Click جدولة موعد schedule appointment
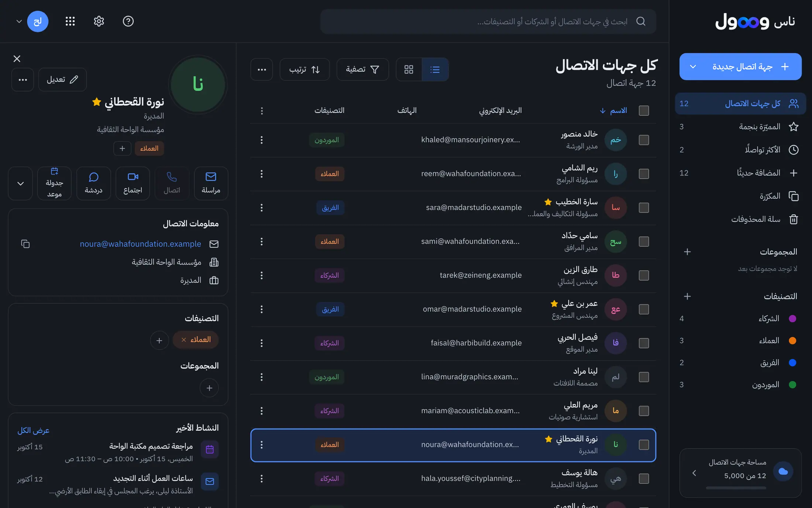 pos(54,183)
